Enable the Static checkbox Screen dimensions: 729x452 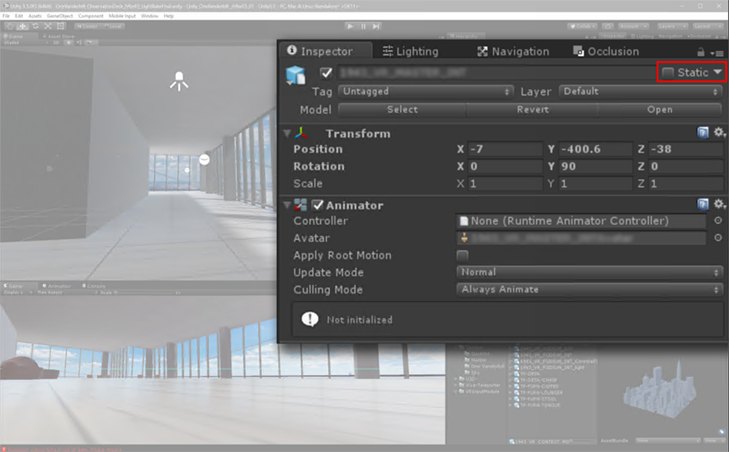(668, 72)
